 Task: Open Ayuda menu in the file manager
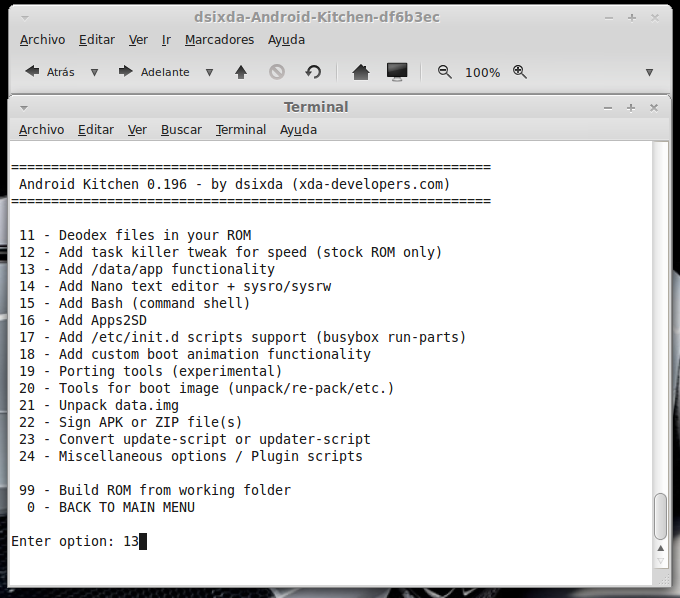286,40
